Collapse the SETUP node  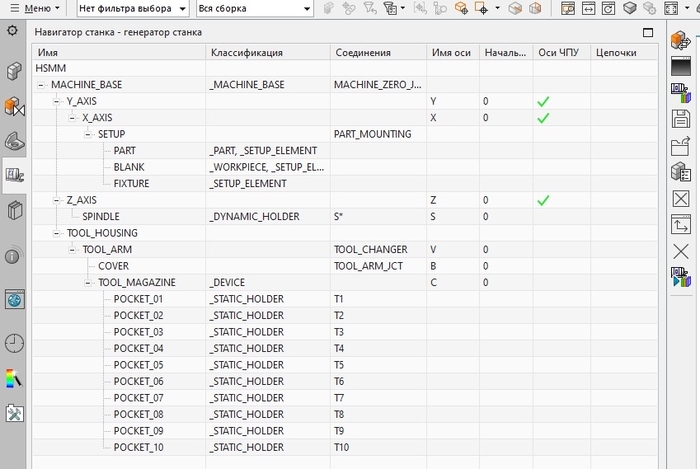coord(88,134)
